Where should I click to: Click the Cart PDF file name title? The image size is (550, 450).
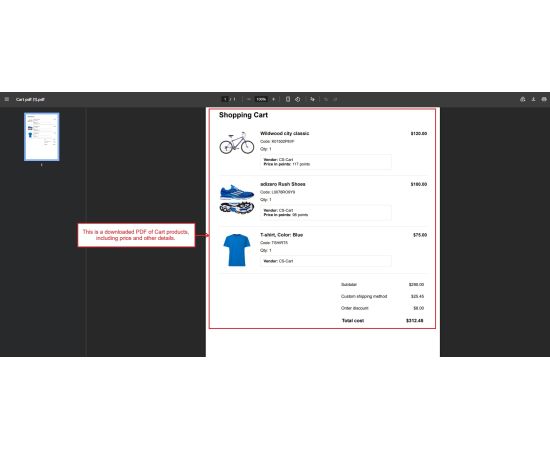pos(30,100)
